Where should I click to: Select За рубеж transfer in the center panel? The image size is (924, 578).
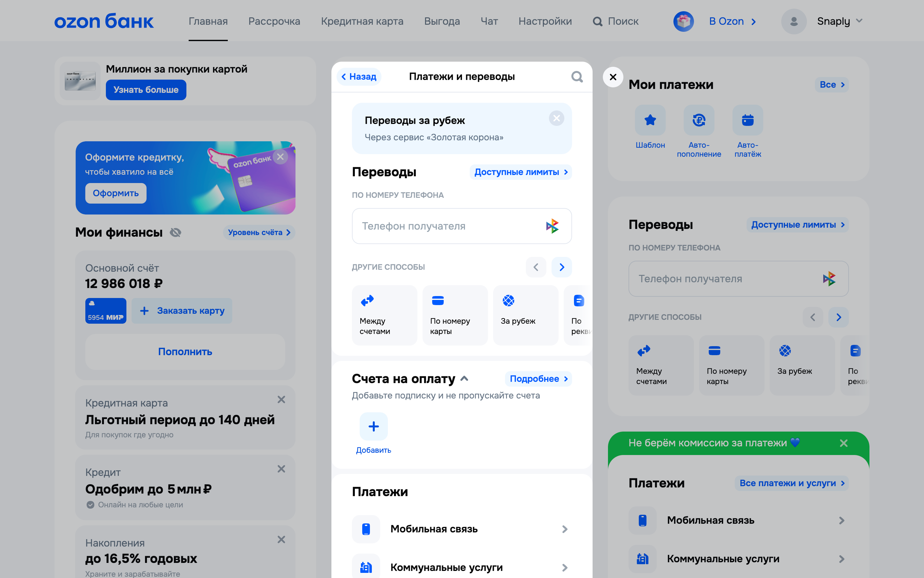click(x=526, y=315)
